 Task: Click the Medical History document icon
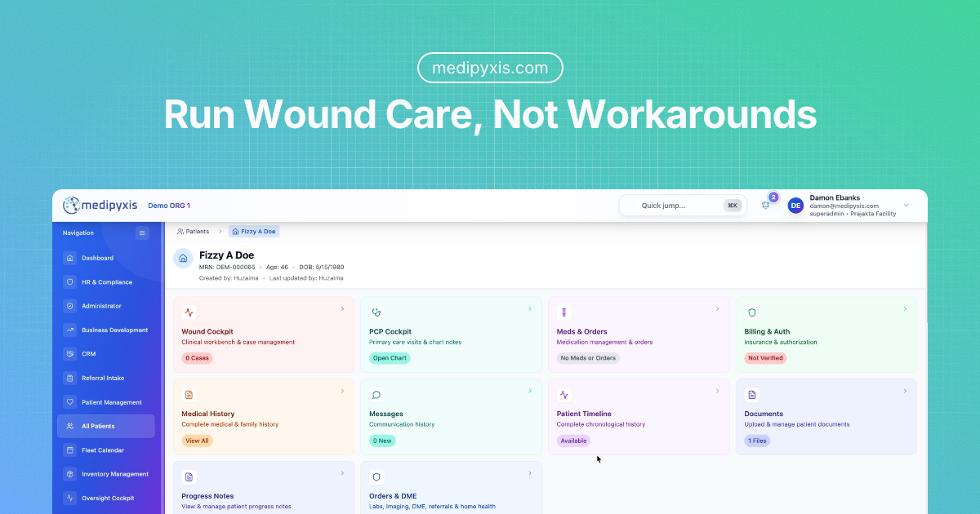pos(189,395)
